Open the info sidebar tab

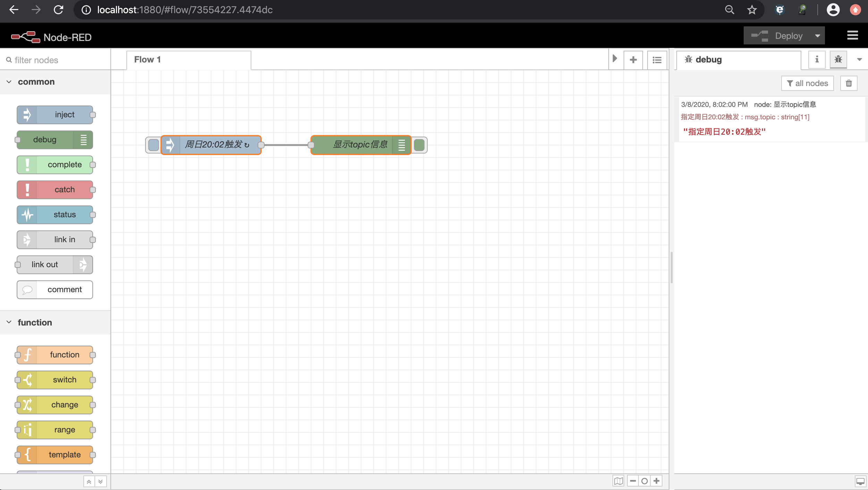click(x=817, y=59)
